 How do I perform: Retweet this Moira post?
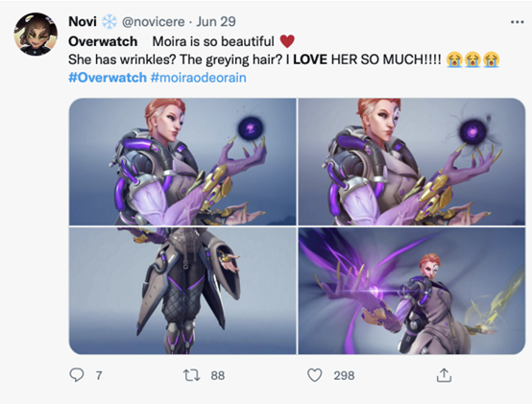point(192,375)
